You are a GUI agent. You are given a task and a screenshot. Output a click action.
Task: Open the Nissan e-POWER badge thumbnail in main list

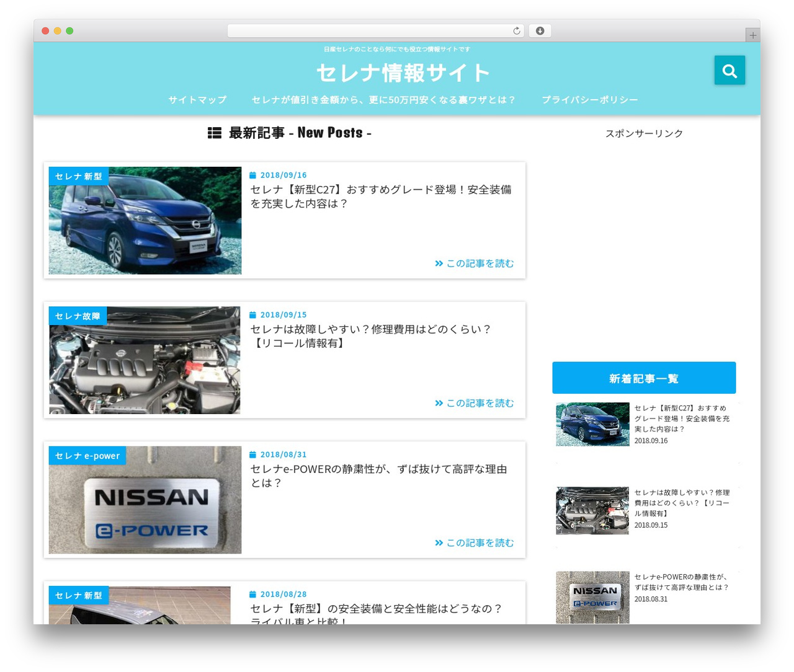tap(145, 500)
